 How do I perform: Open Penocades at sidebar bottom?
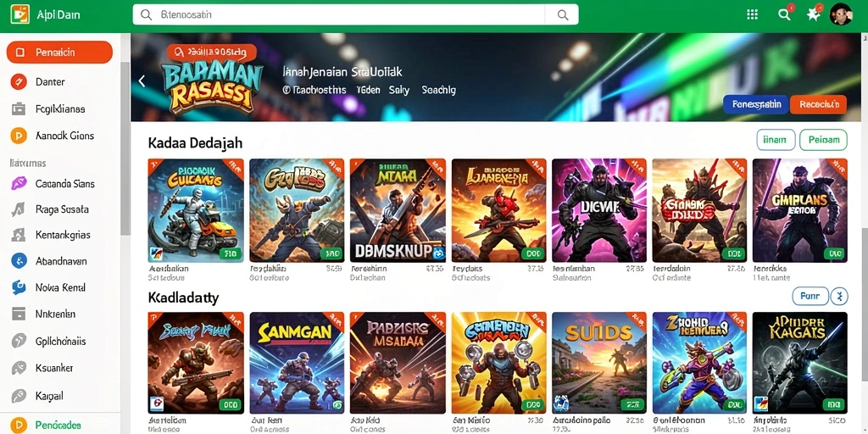tap(59, 425)
